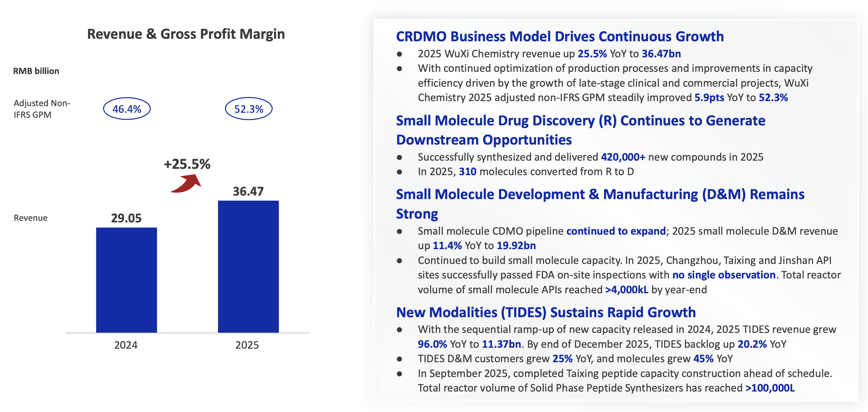Click CRDMO Business Model Drives Continuous Growth heading
The width and height of the screenshot is (868, 412).
(x=560, y=36)
